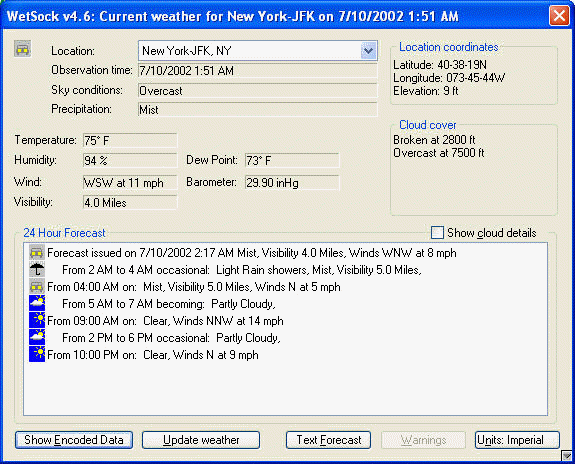The height and width of the screenshot is (464, 575).
Task: Click the sun icon for 09:00 AM Clear
Action: click(x=37, y=320)
